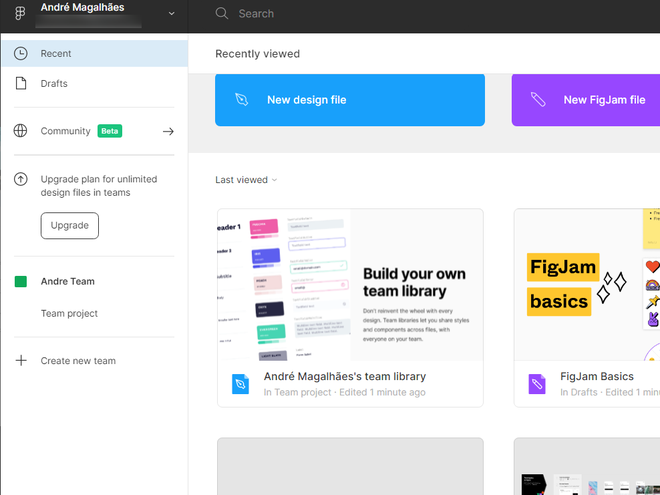Click 'Upgrade plan for unlimited design files' text
Image resolution: width=660 pixels, height=495 pixels.
point(99,186)
